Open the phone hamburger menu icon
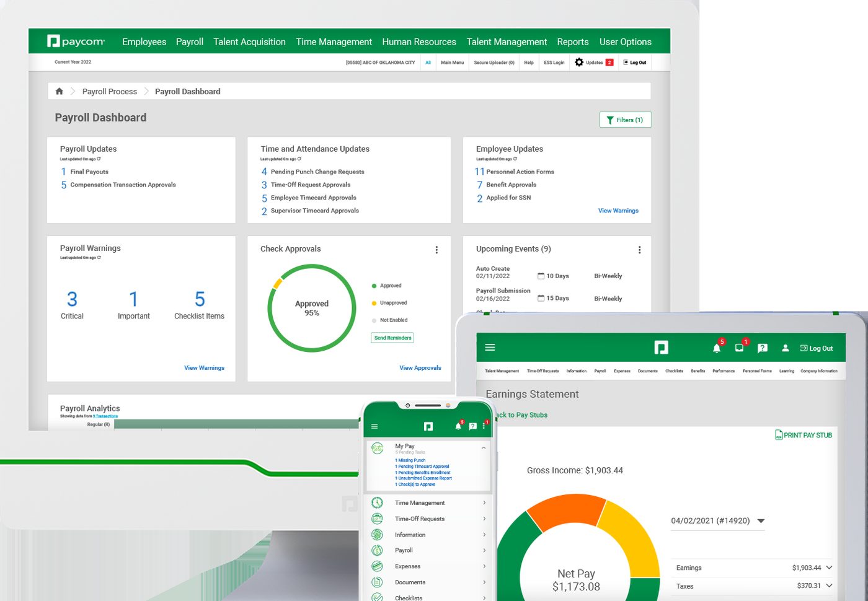 click(374, 426)
